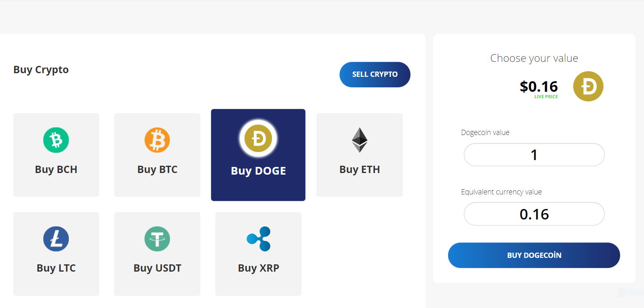Viewport: 644px width, 308px height.
Task: Click the green Bitcoin Cash logo icon
Action: point(56,140)
